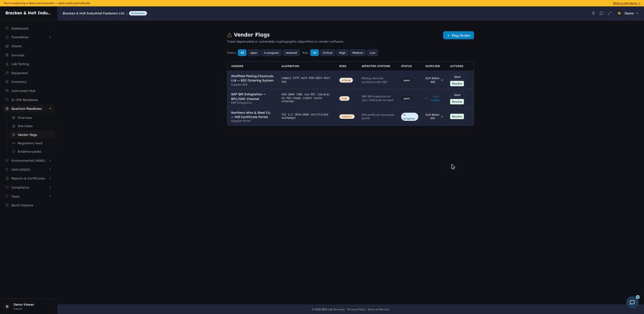This screenshot has height=314, width=644.
Task: Click the Inventory box icon
Action: 7,82
